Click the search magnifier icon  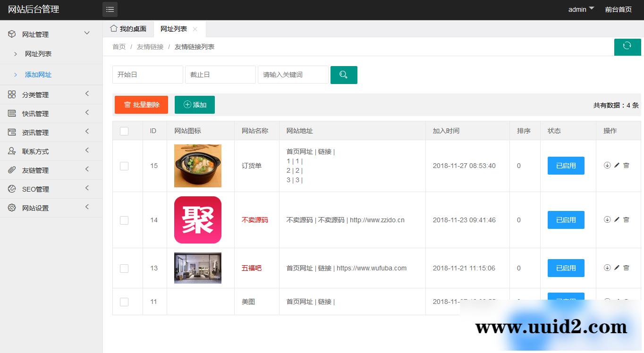point(344,75)
